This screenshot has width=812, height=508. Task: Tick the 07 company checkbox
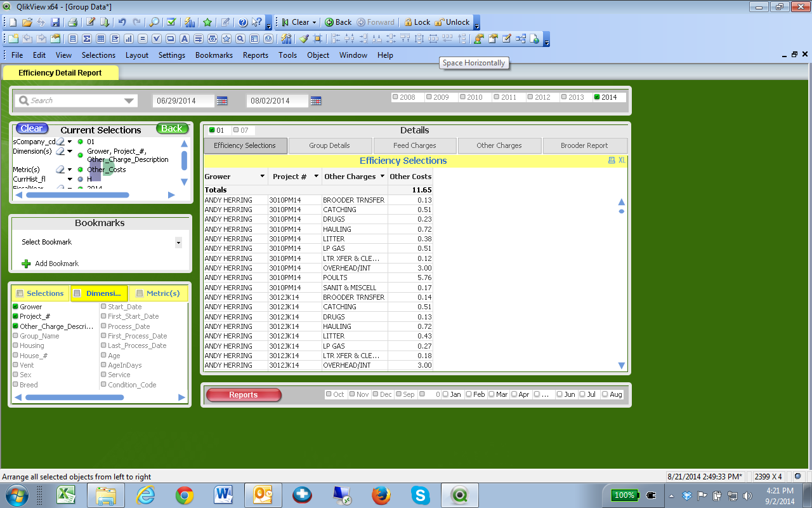236,130
